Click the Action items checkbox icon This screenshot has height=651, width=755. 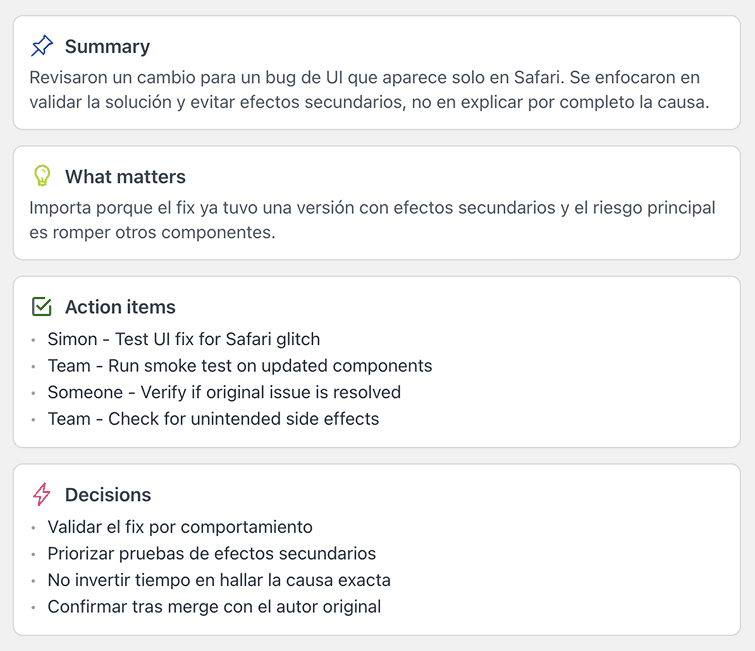42,306
